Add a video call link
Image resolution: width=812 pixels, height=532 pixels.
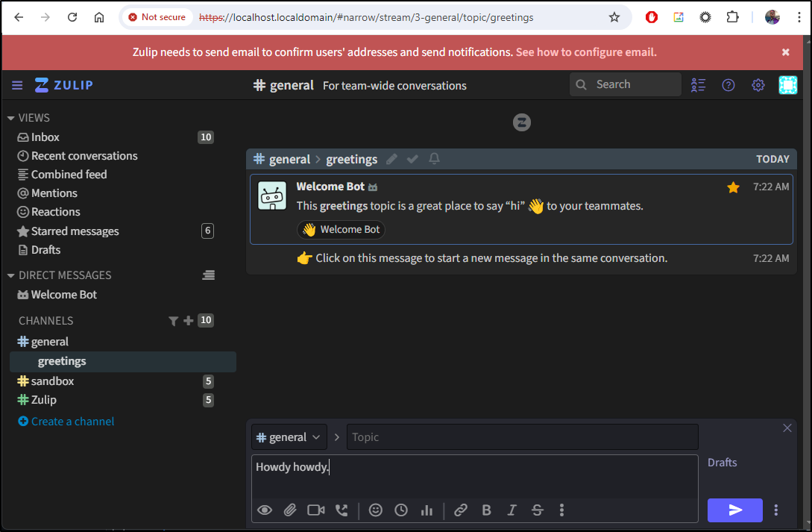click(x=316, y=510)
